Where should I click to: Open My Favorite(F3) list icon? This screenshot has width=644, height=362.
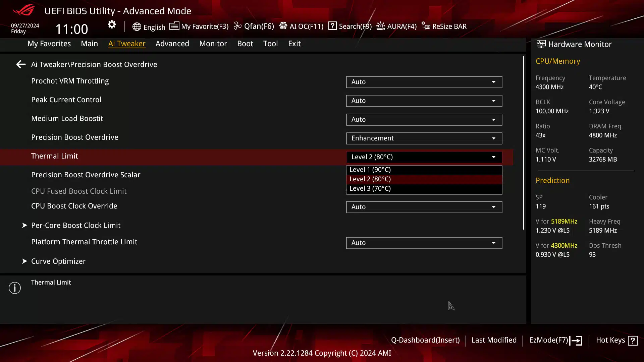point(174,26)
